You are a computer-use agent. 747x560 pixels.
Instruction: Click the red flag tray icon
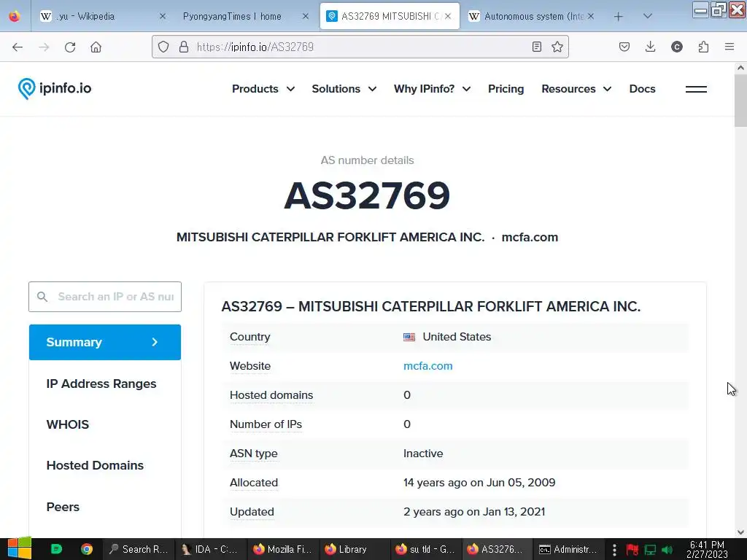pyautogui.click(x=632, y=550)
